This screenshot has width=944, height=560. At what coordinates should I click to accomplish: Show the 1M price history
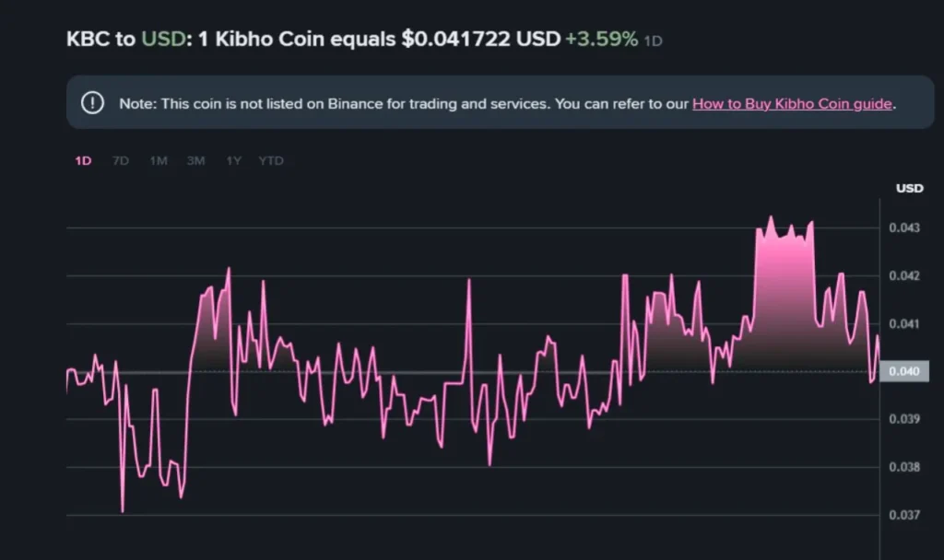pos(159,161)
